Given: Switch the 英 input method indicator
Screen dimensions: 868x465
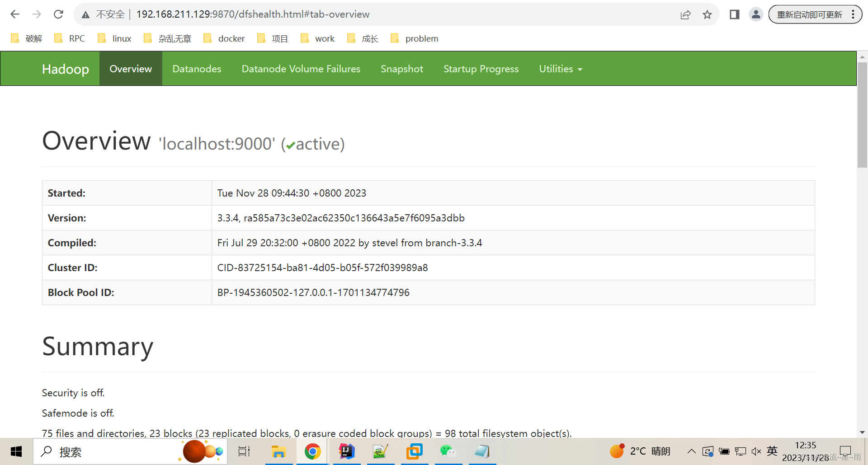Looking at the screenshot, I should pyautogui.click(x=772, y=451).
